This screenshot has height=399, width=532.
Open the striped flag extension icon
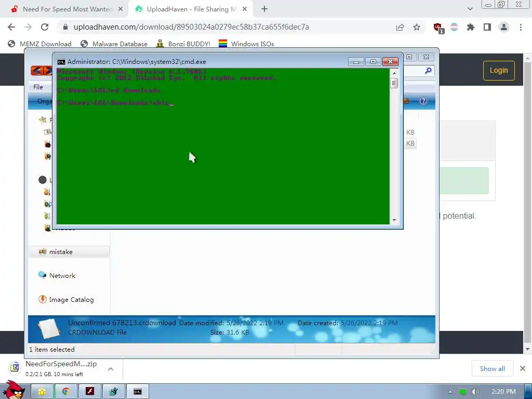click(454, 27)
